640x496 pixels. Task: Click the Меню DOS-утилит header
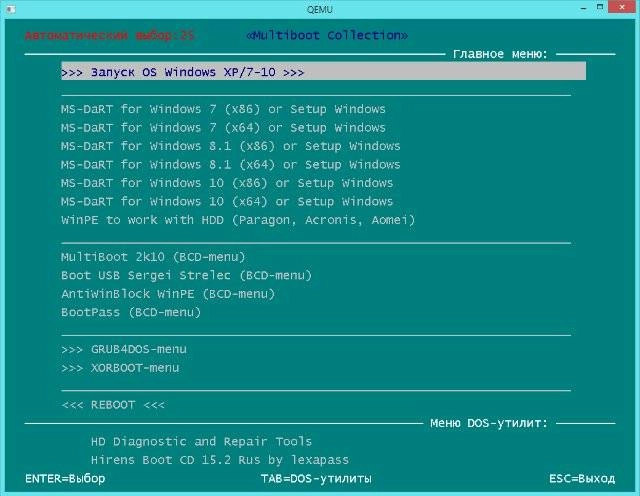[489, 423]
